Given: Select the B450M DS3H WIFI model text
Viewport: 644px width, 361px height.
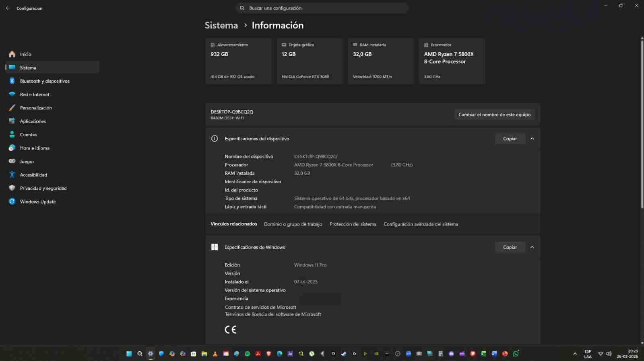Looking at the screenshot, I should pos(227,118).
